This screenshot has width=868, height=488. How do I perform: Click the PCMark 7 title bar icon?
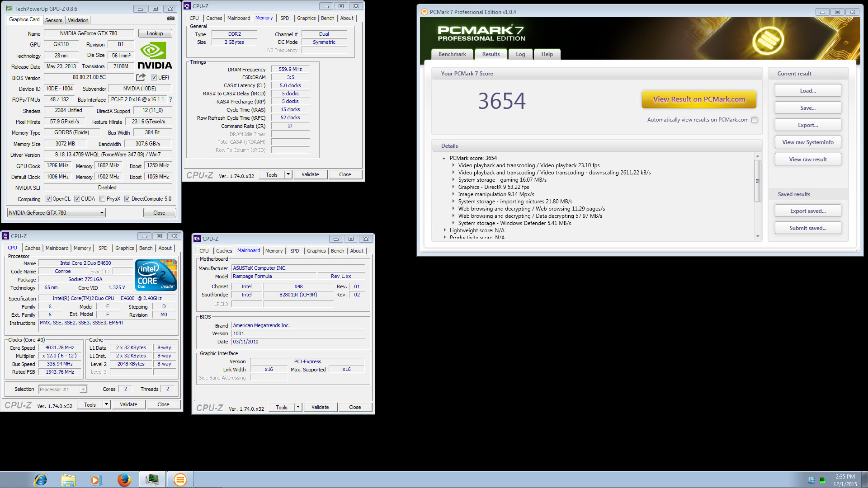(x=424, y=12)
